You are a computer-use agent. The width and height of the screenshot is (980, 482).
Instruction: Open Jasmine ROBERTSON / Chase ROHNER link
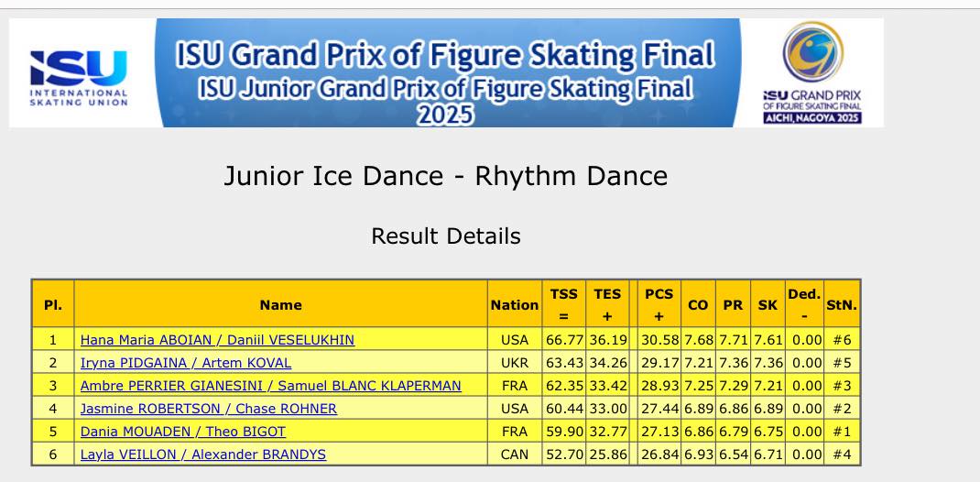coord(209,409)
